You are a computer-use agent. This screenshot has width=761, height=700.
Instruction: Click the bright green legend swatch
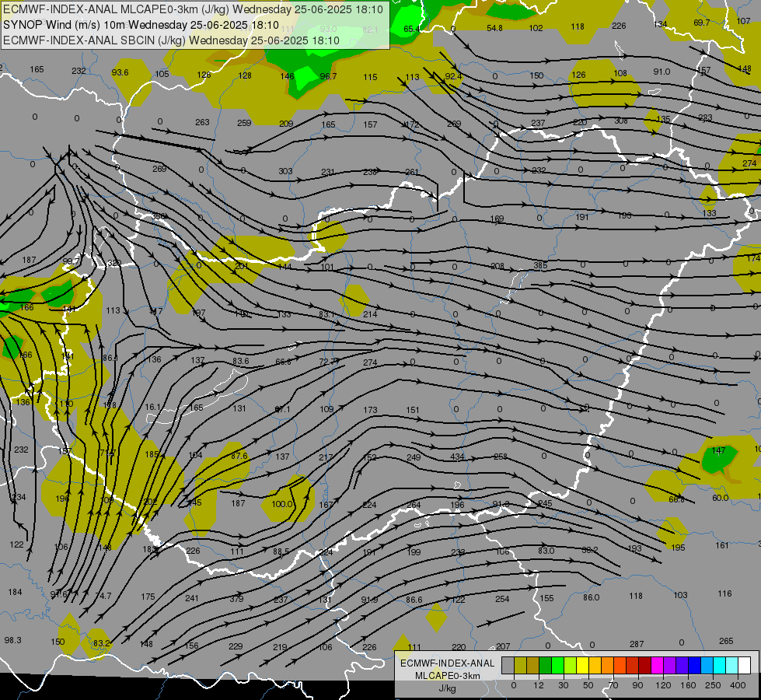(x=557, y=665)
